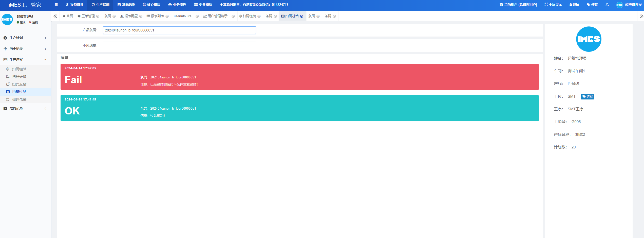This screenshot has height=238, width=644.
Task: Click 工单号 value G005
Action: [576, 122]
